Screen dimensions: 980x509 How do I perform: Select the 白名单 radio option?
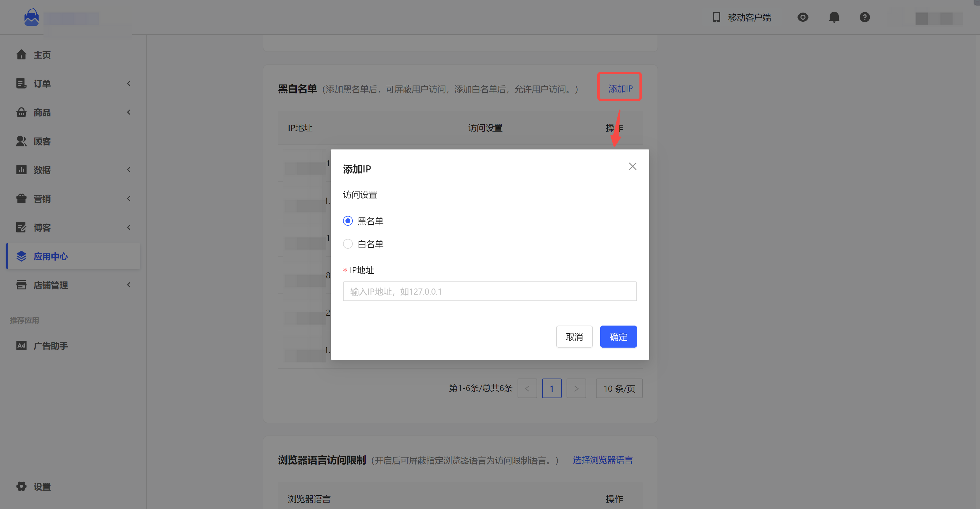[x=348, y=244]
